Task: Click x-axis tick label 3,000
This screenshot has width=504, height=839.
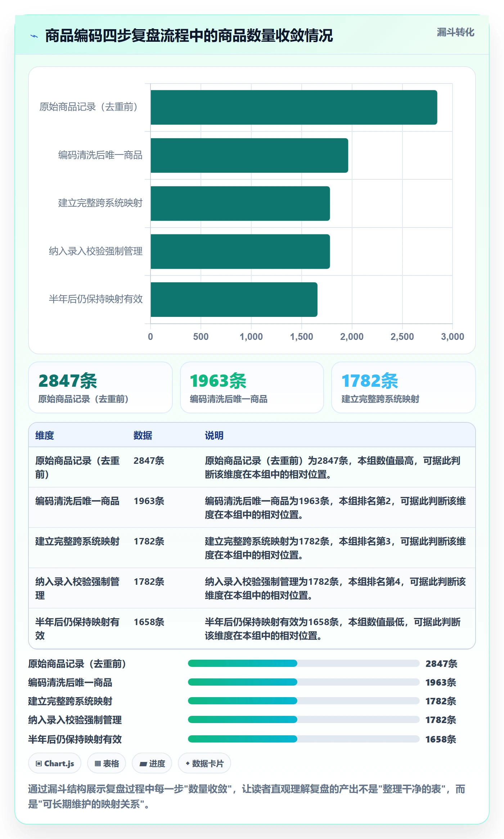Action: pyautogui.click(x=453, y=337)
